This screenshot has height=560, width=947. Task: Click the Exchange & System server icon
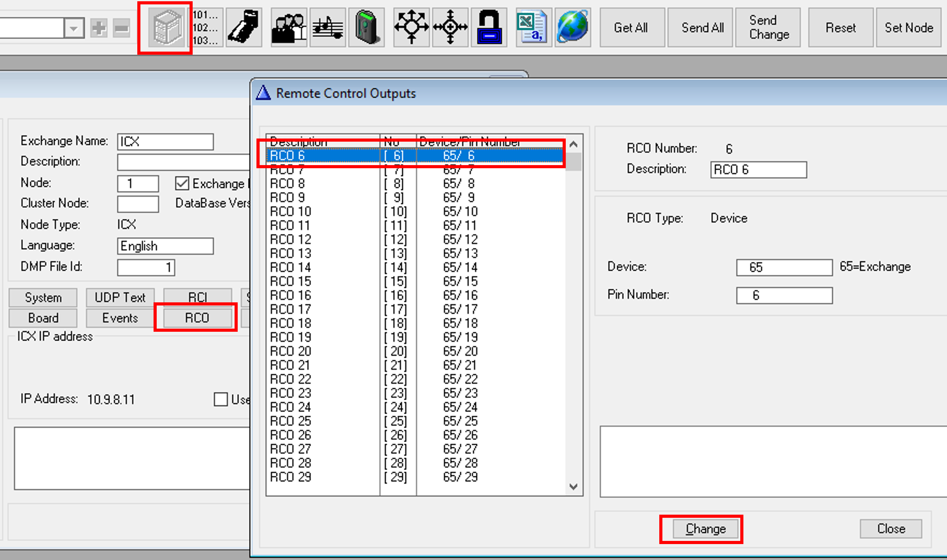click(x=166, y=28)
